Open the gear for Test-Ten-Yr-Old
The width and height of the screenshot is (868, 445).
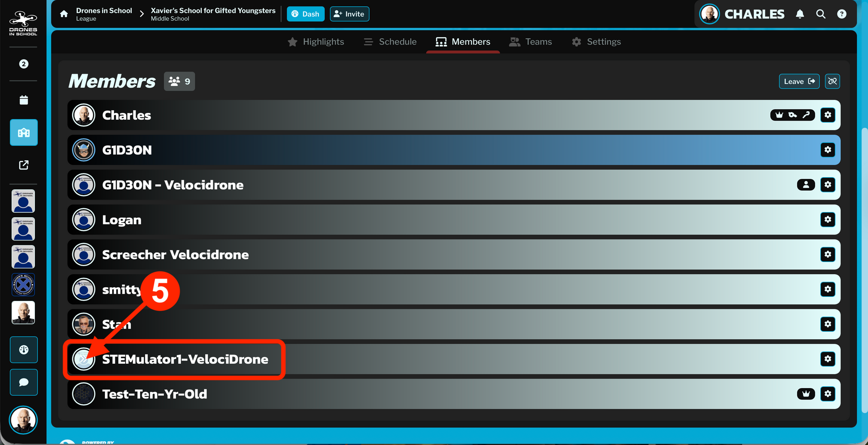828,393
